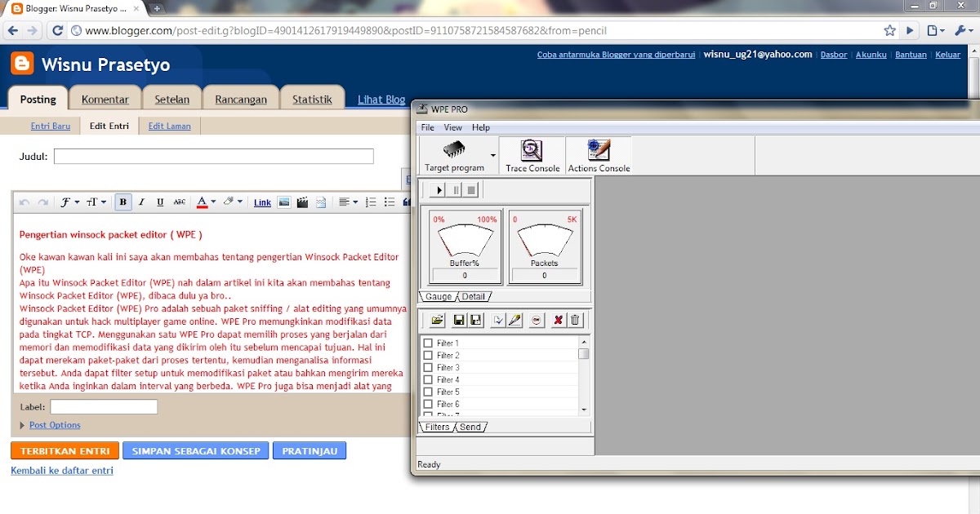Click the red X delete filter icon
Screen dimensions: 980x514
click(x=559, y=321)
